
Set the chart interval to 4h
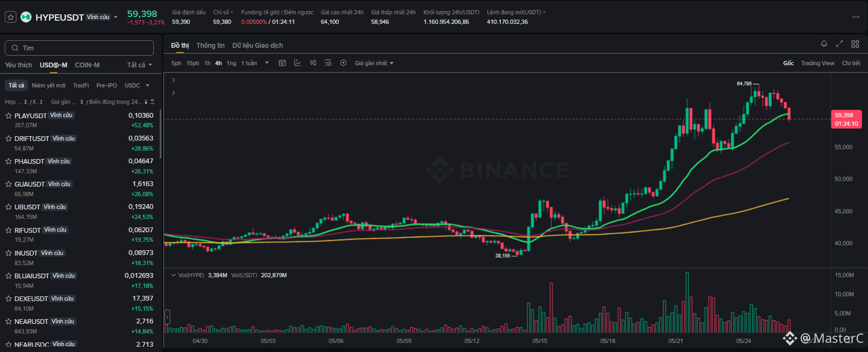[219, 63]
